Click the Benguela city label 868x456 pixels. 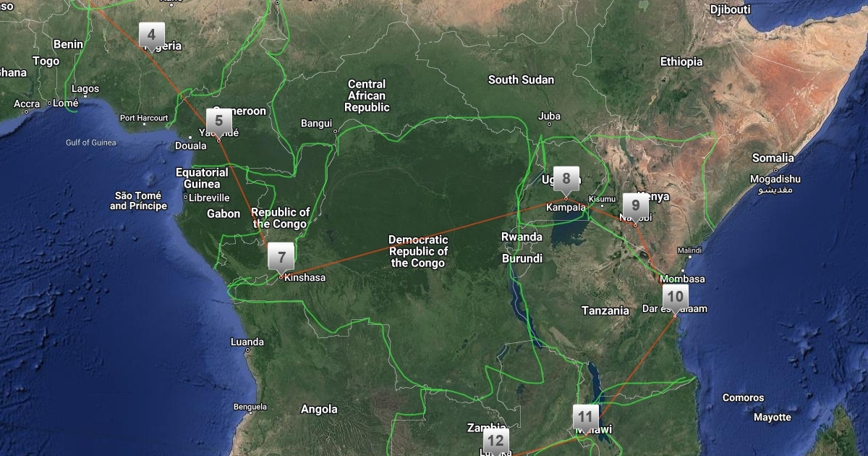tap(250, 407)
